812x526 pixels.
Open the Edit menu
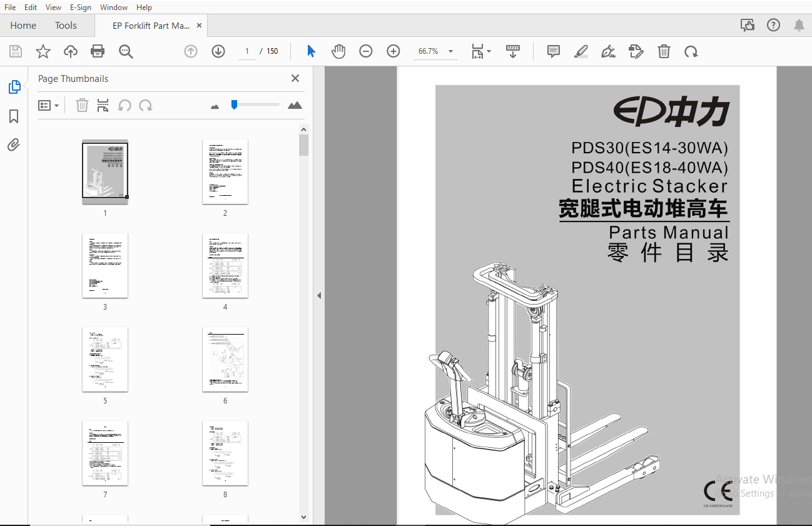click(31, 7)
